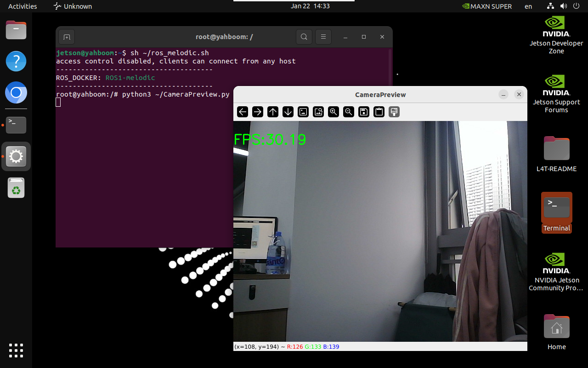Select the Home folder on the desktop
588x368 pixels.
coord(556,331)
